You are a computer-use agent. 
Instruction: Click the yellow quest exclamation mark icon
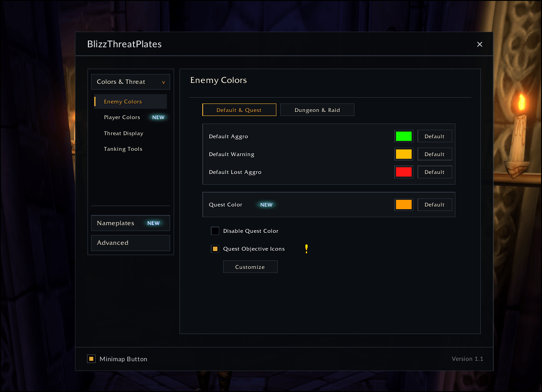306,249
